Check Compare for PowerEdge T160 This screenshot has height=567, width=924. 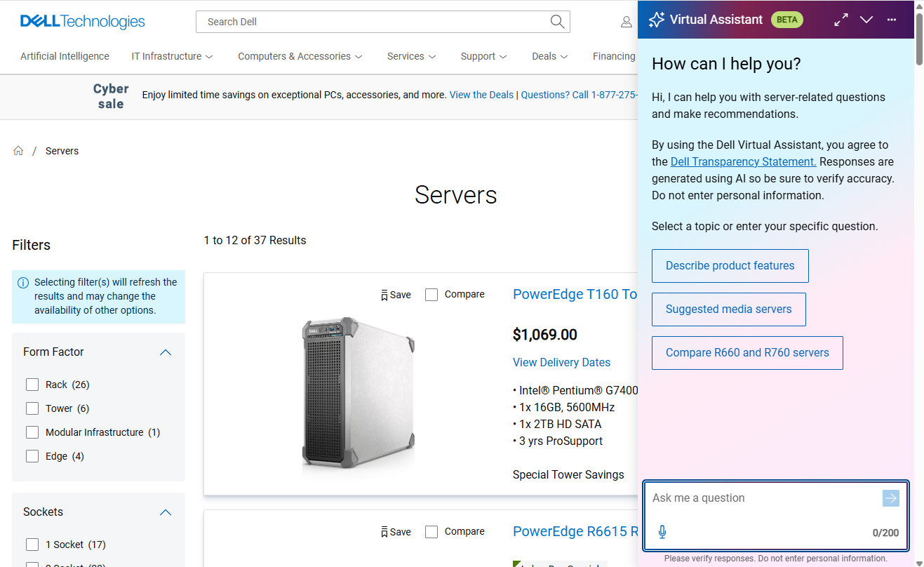tap(431, 295)
